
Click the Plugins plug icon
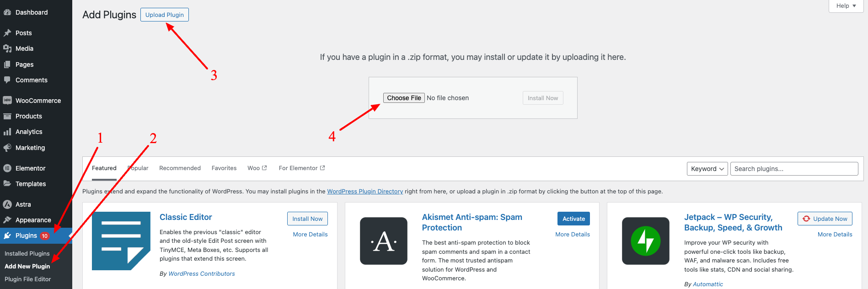pos(7,235)
